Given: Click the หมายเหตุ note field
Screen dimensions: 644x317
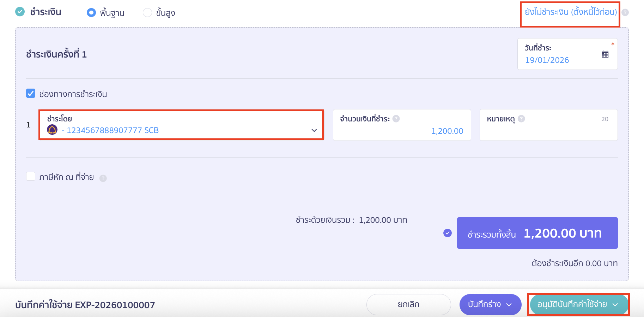Looking at the screenshot, I should point(548,131).
